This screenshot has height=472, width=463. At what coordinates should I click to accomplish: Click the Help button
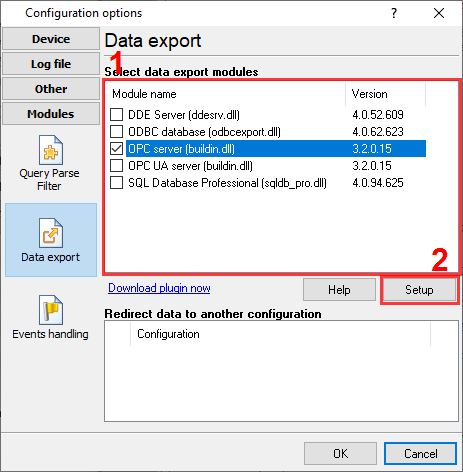click(339, 290)
